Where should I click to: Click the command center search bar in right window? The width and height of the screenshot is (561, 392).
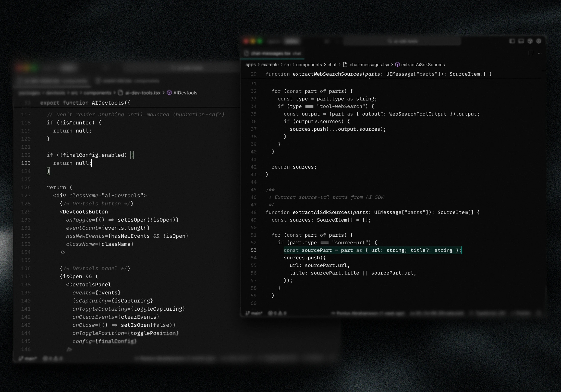pyautogui.click(x=402, y=41)
